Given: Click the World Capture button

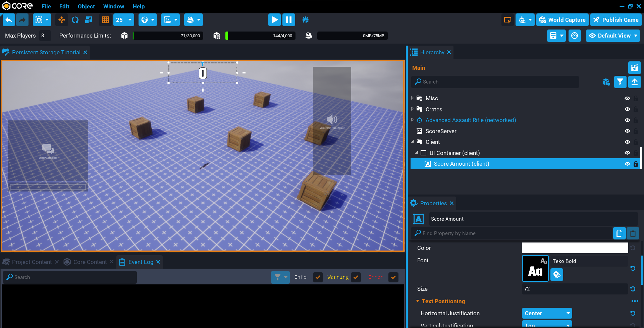Looking at the screenshot, I should (x=562, y=20).
